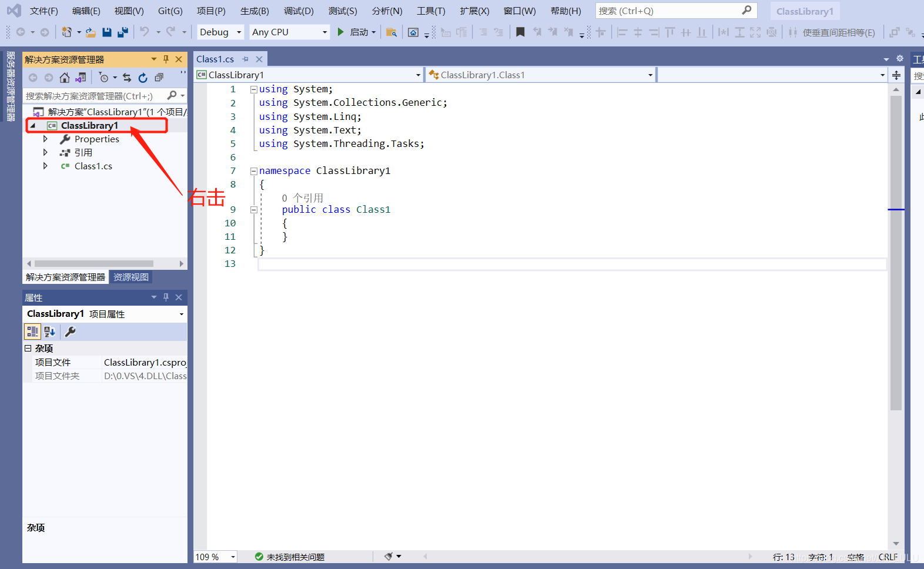This screenshot has height=569, width=924.
Task: Pin the Properties panel
Action: coord(166,297)
